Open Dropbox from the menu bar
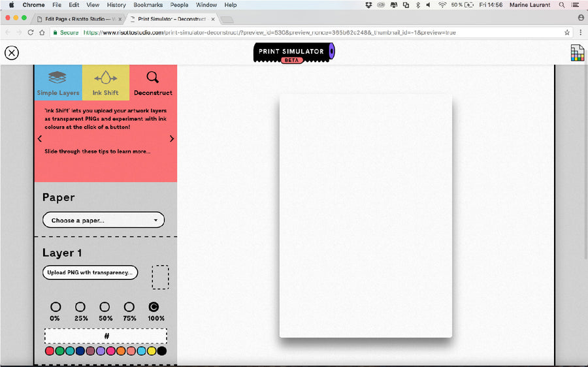 click(x=368, y=5)
